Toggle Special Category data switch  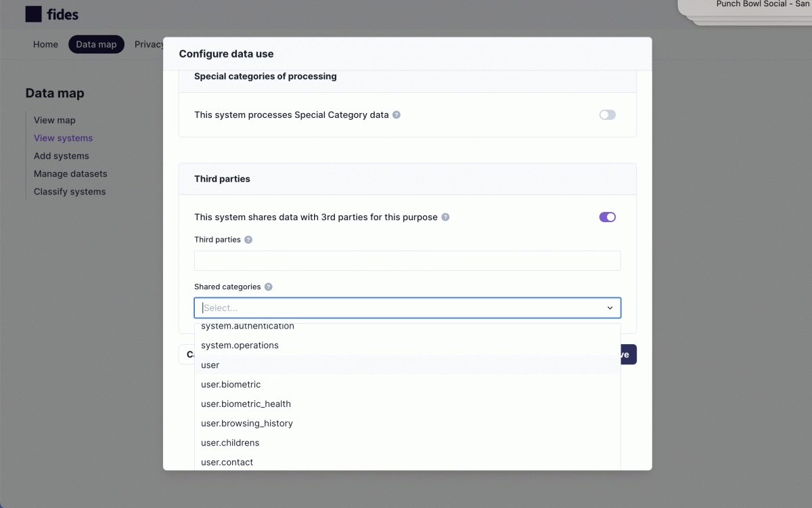click(x=608, y=115)
